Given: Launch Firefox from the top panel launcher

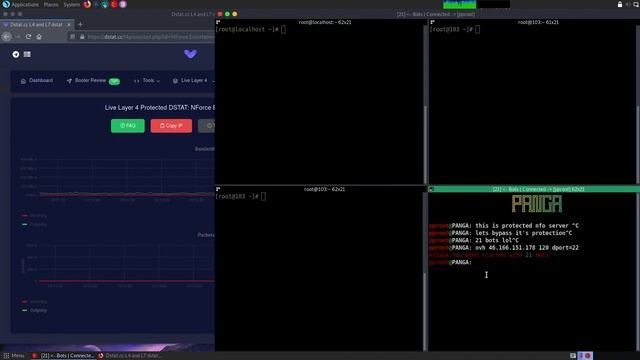Looking at the screenshot, I should point(87,4).
